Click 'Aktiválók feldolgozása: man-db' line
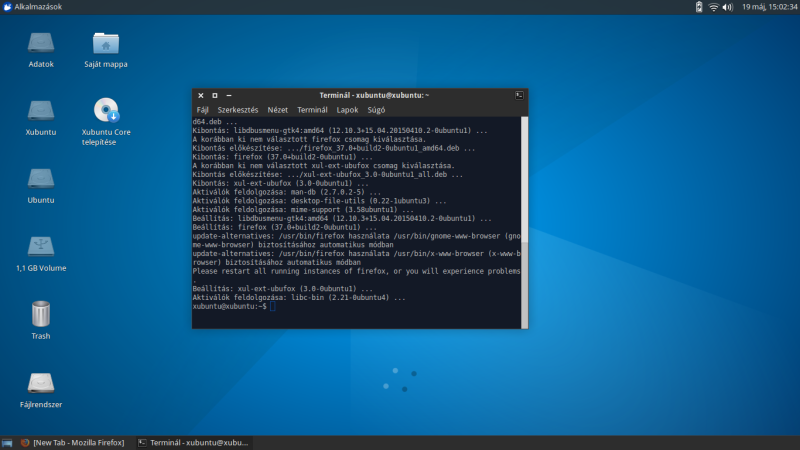This screenshot has height=450, width=800. pyautogui.click(x=287, y=192)
